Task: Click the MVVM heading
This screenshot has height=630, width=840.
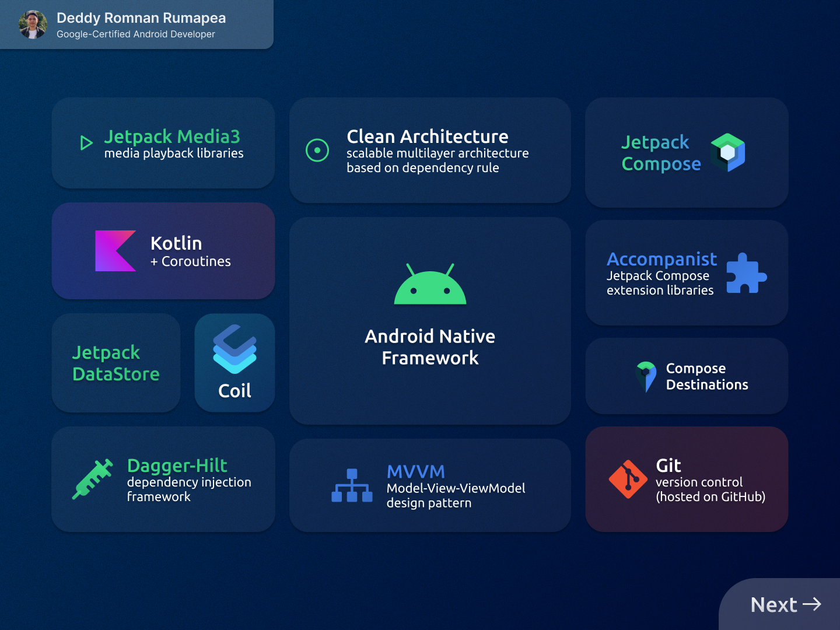Action: click(416, 471)
